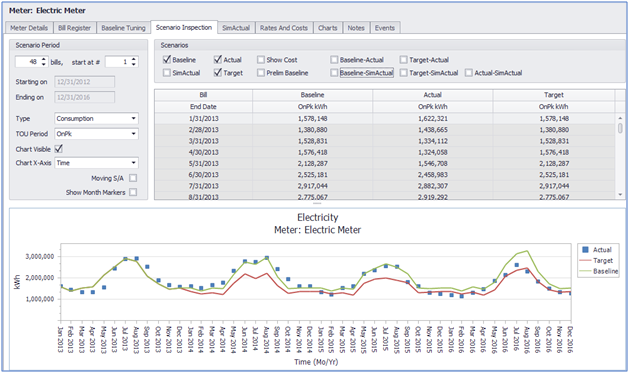Click the Actual value 1,438,665

(x=433, y=130)
